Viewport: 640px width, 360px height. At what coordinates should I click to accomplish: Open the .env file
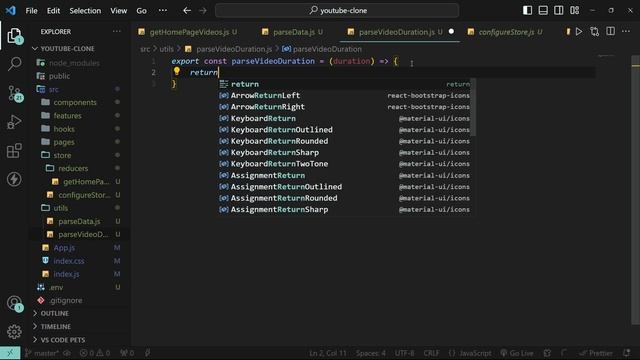(56, 287)
